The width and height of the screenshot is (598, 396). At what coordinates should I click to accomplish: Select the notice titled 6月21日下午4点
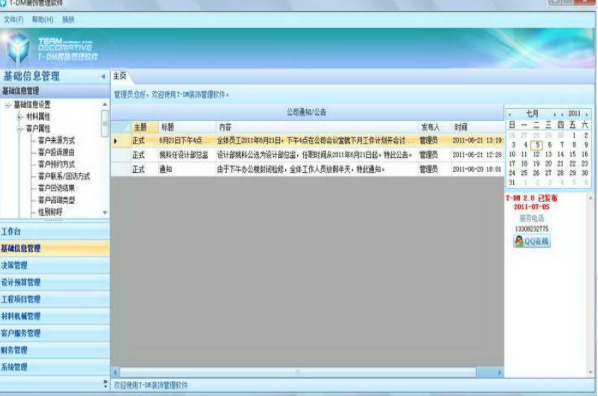coord(307,141)
